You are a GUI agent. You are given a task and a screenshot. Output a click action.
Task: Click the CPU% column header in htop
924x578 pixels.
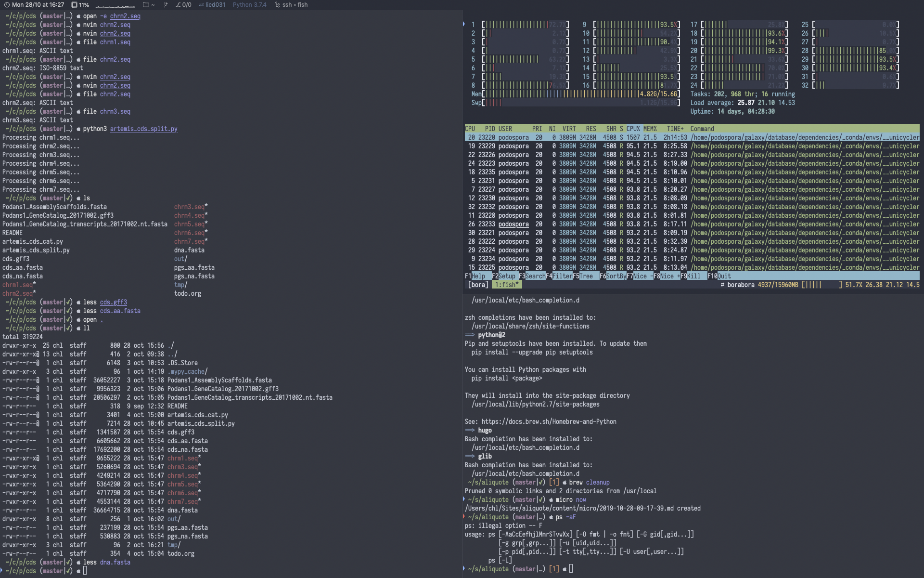click(x=633, y=129)
